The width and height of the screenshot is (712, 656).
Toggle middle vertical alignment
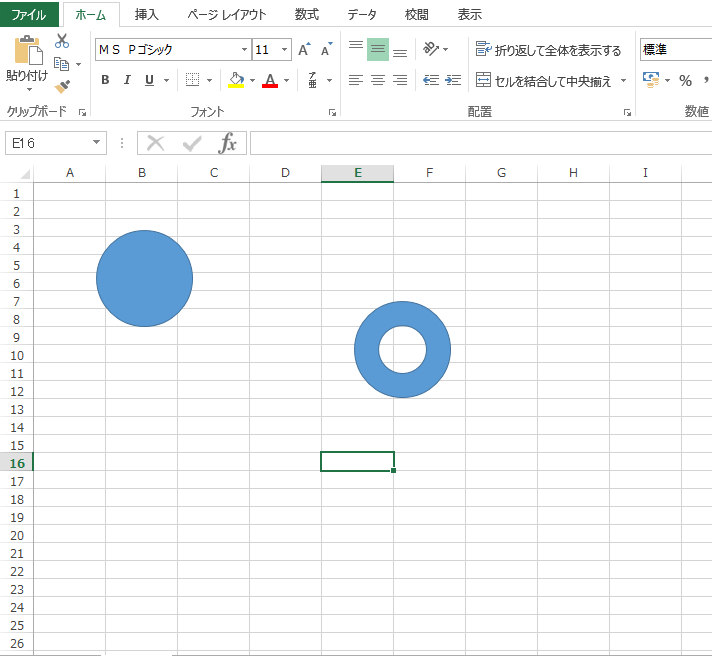[x=378, y=49]
